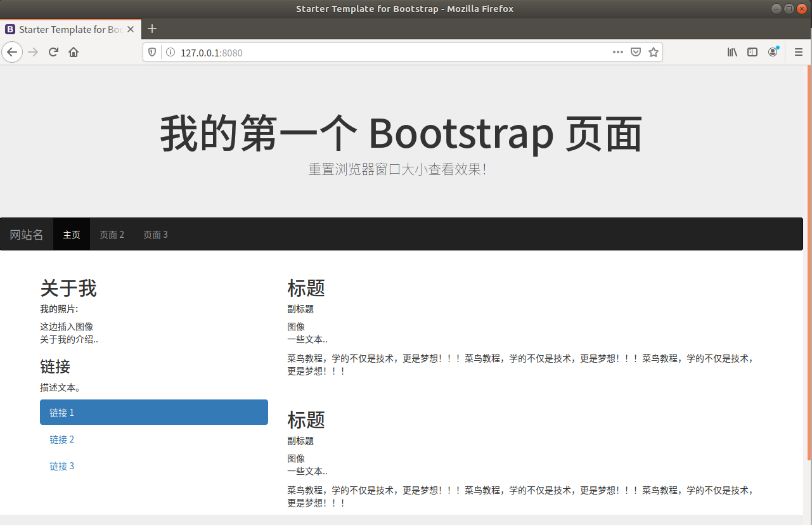Click the 链接 3 link
This screenshot has width=812, height=525.
pyautogui.click(x=62, y=466)
